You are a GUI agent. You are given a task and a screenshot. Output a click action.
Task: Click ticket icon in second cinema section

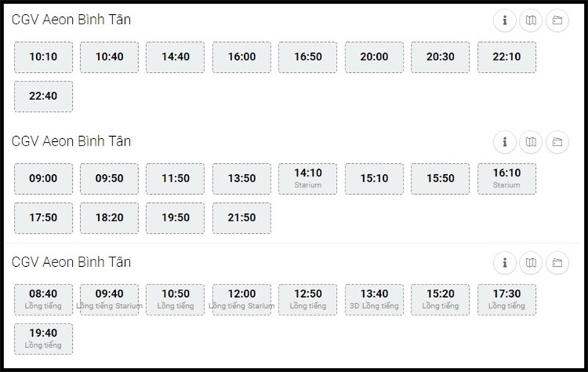(557, 142)
